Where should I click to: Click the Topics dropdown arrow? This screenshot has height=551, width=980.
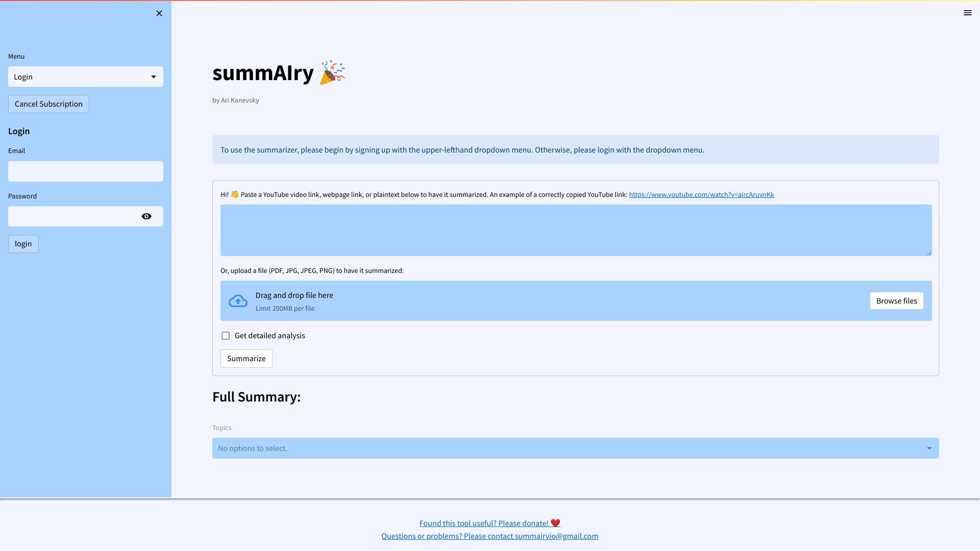pyautogui.click(x=929, y=448)
